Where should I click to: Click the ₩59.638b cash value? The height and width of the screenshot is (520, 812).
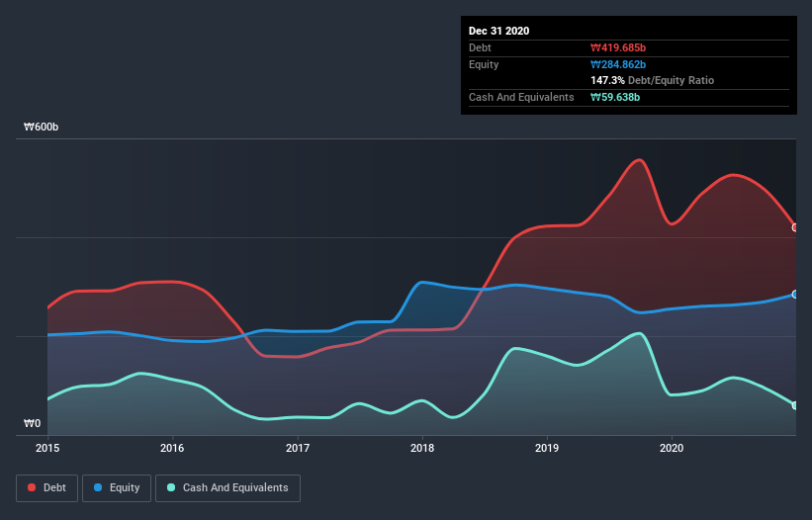tap(615, 97)
